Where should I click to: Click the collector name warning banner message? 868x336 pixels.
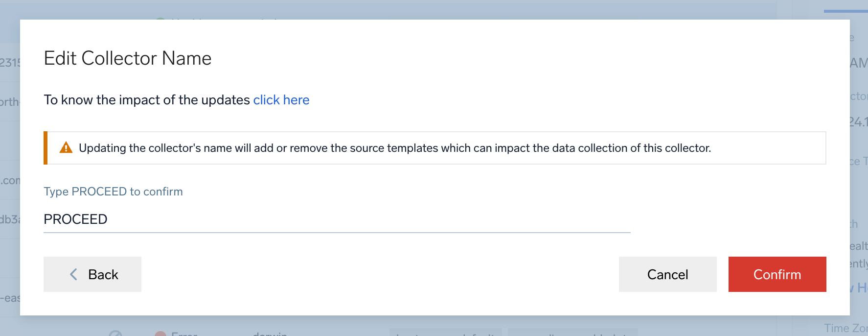[394, 148]
